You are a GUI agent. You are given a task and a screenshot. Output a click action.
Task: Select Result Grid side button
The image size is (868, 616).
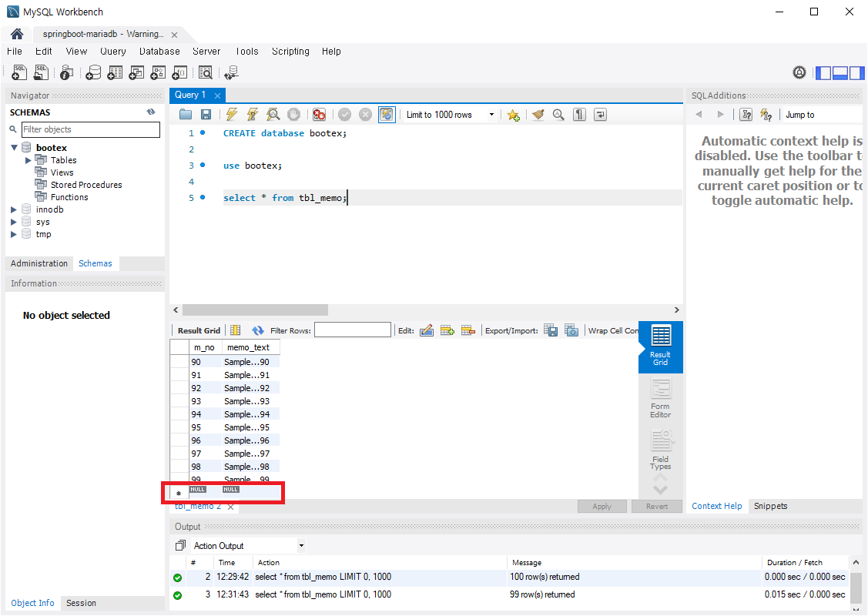(x=660, y=346)
